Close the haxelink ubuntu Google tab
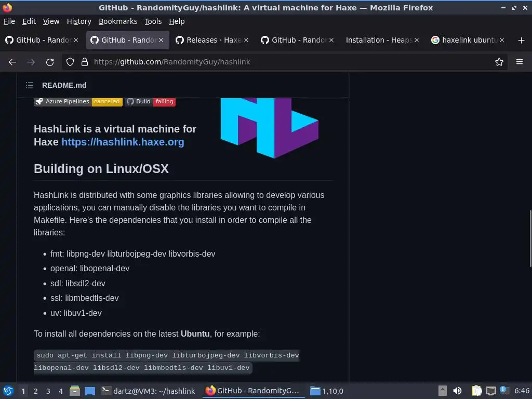The width and height of the screenshot is (532, 399). (x=502, y=40)
